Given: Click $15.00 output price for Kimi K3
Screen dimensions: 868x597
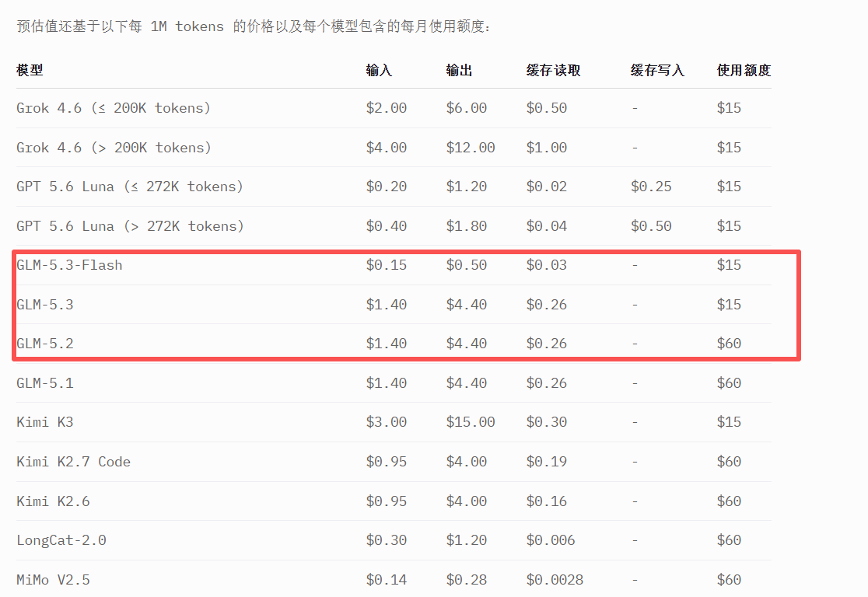Looking at the screenshot, I should pyautogui.click(x=471, y=422).
